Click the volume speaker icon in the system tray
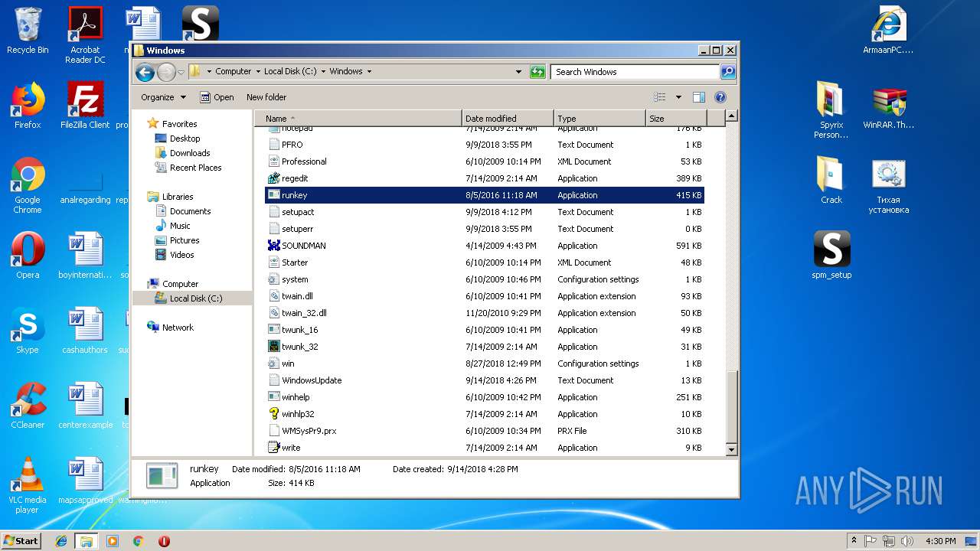 coord(906,541)
